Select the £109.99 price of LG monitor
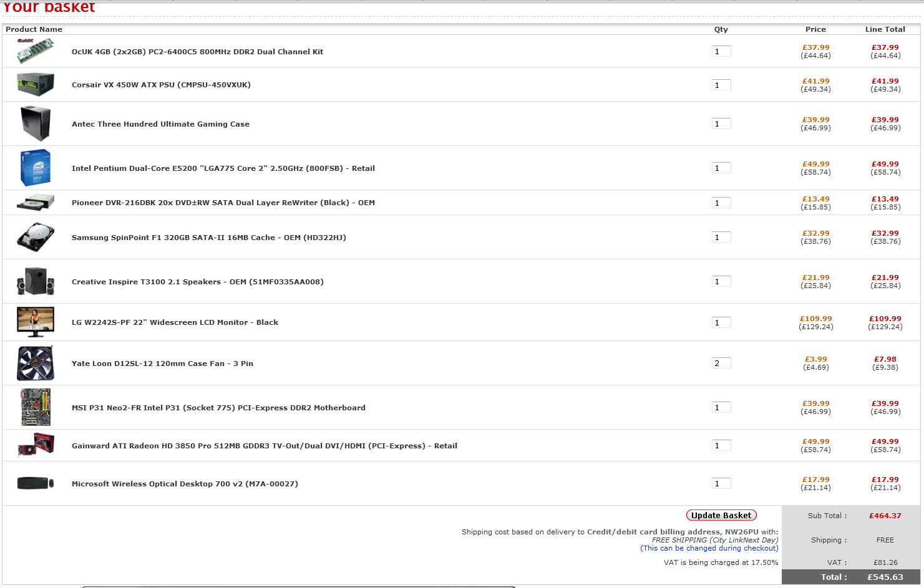 [x=816, y=319]
